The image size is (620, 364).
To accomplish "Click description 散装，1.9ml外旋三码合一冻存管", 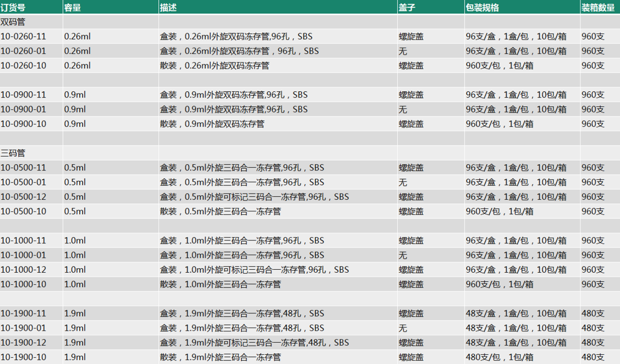I will tap(220, 357).
